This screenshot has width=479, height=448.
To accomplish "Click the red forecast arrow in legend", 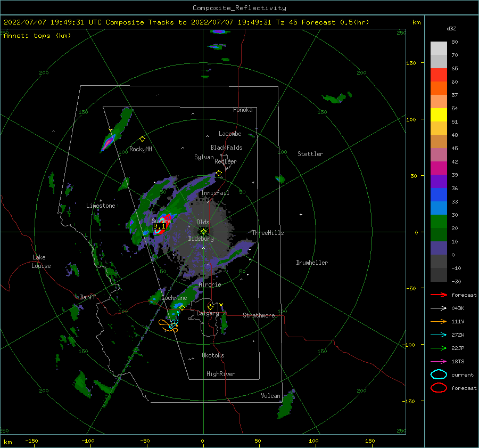I will (x=439, y=295).
